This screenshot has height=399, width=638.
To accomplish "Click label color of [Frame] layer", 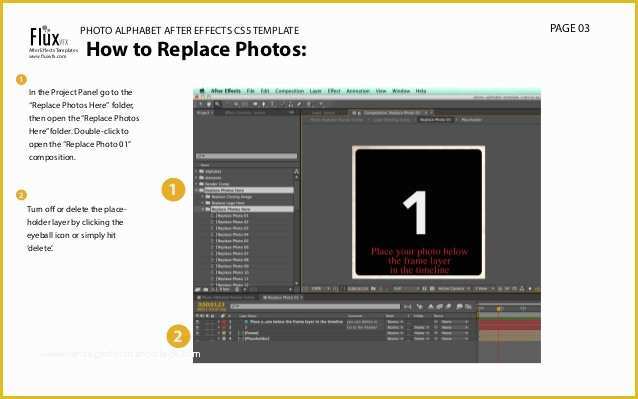I will pos(224,333).
